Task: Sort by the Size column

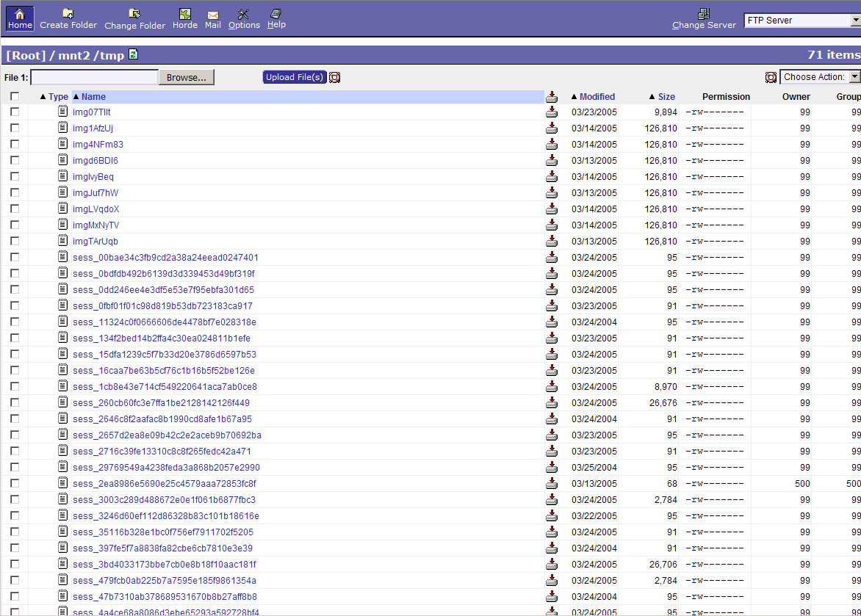Action: [x=666, y=97]
